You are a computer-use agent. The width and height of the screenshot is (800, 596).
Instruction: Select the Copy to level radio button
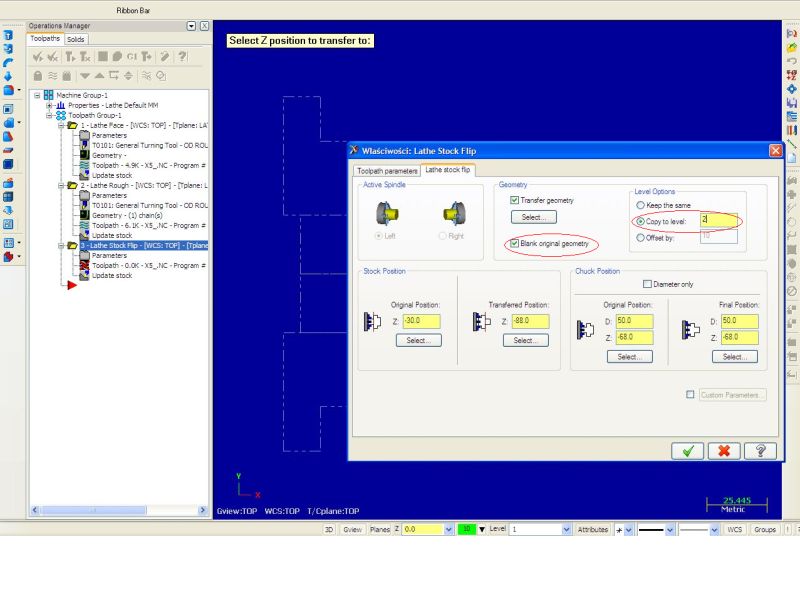tap(640, 221)
